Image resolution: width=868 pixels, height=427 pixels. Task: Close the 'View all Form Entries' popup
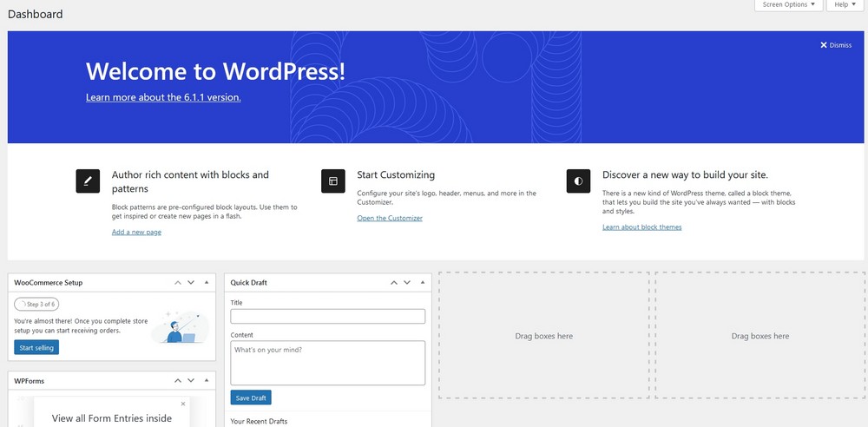(x=183, y=404)
